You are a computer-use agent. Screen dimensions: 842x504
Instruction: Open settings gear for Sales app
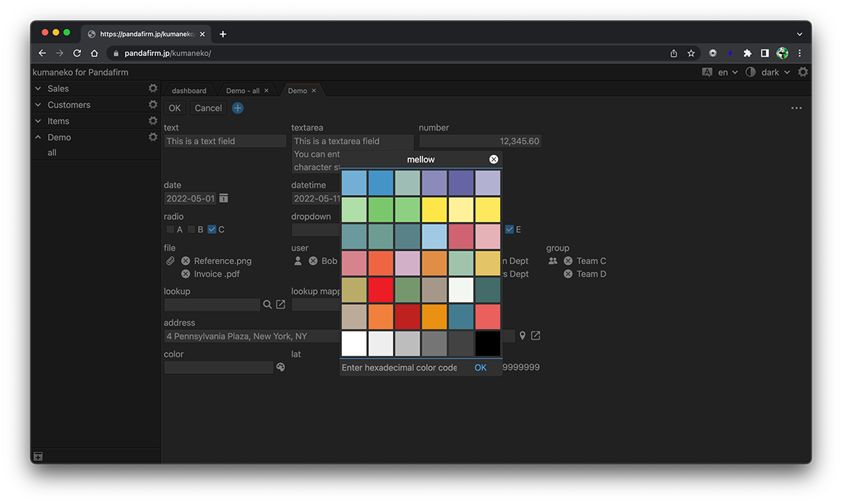153,89
